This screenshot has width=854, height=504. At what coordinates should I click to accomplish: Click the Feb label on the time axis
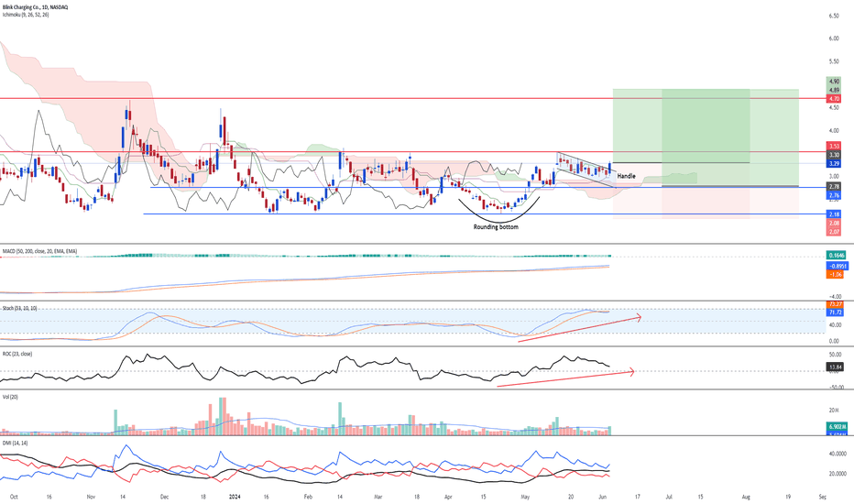pos(308,497)
